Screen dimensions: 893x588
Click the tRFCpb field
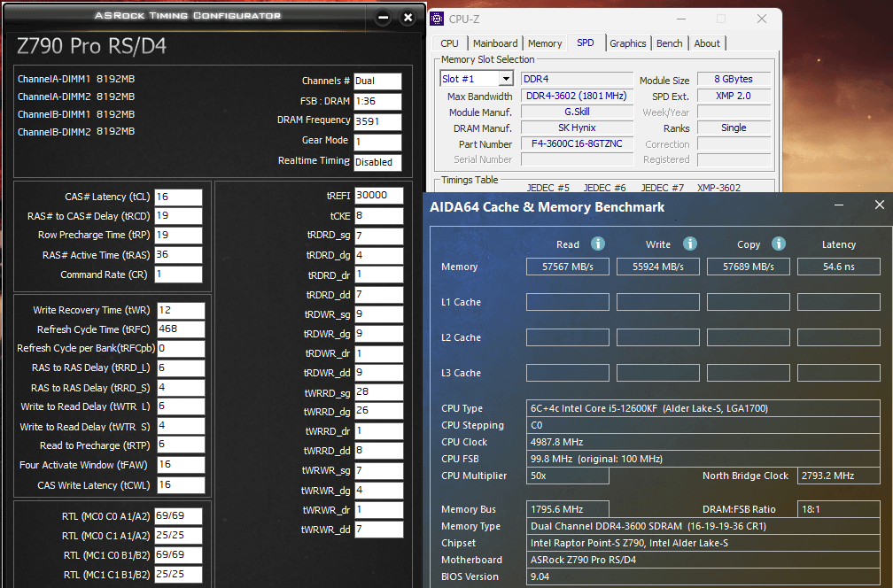click(181, 349)
